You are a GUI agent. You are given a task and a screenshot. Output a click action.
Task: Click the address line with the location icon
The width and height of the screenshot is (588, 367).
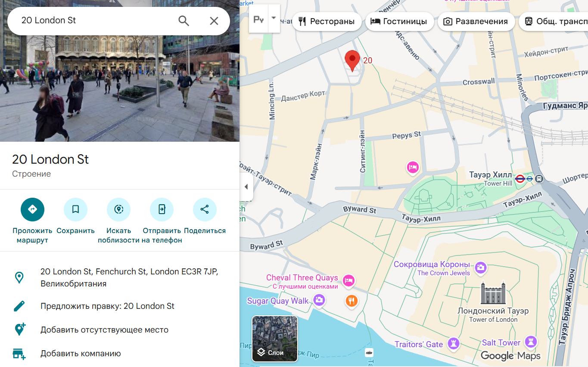coord(120,277)
